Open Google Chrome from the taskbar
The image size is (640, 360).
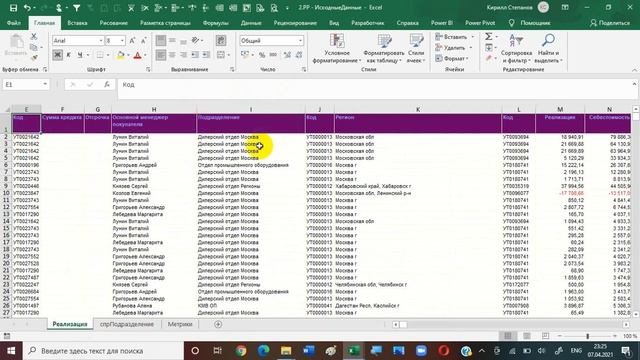tap(241, 351)
